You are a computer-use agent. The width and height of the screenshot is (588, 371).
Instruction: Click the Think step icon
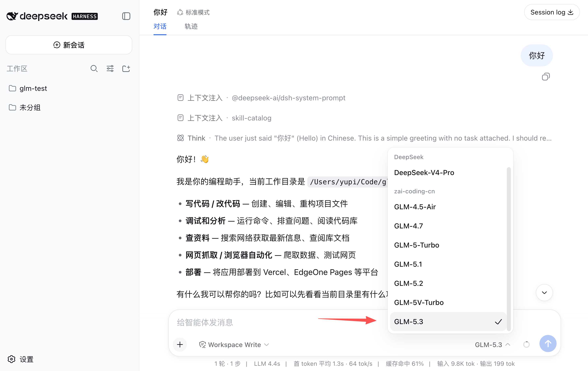click(x=180, y=138)
